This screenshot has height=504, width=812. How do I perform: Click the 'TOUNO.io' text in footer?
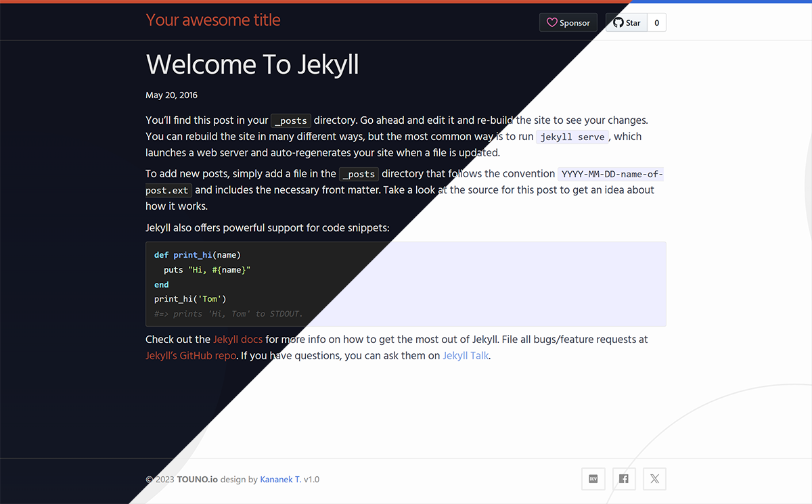(198, 479)
